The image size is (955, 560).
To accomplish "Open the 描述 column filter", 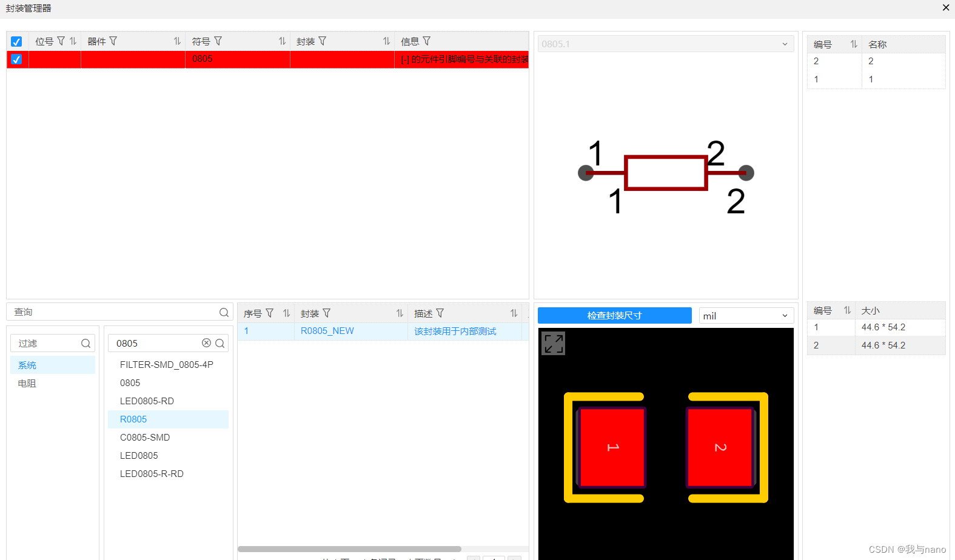I will (x=440, y=313).
